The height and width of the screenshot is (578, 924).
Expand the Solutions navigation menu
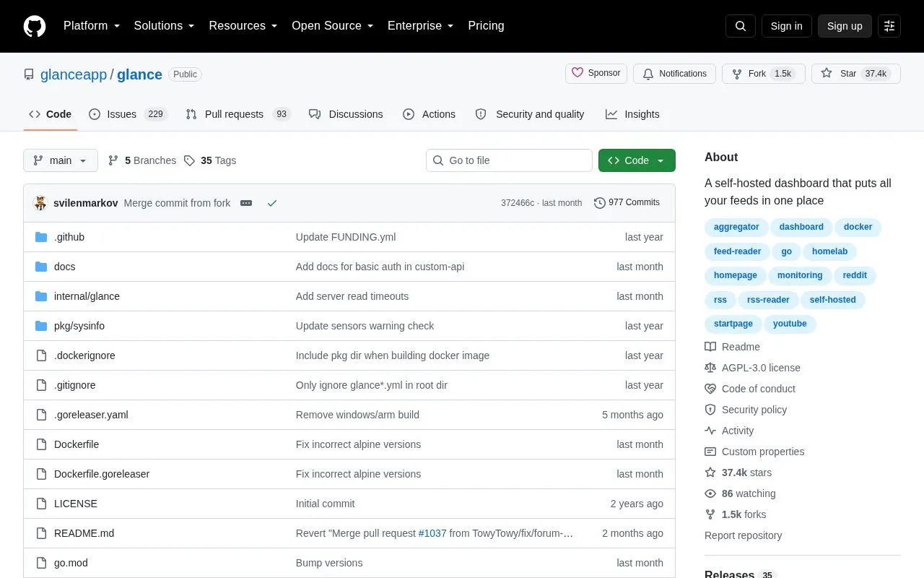(165, 26)
